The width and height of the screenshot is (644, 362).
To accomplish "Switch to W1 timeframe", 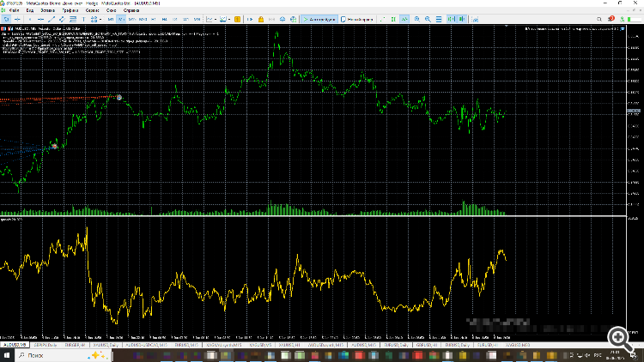I will (185, 19).
